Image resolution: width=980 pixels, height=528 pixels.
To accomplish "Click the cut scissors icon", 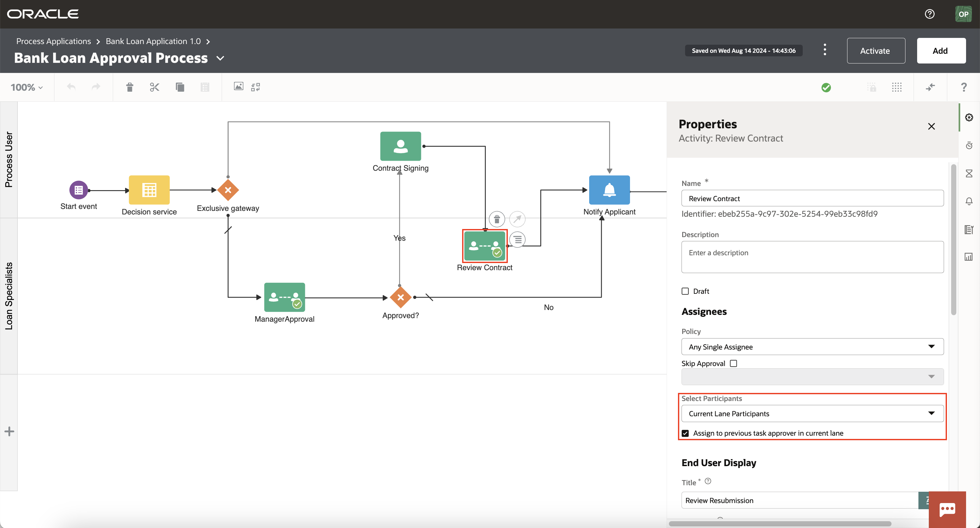I will coord(155,87).
